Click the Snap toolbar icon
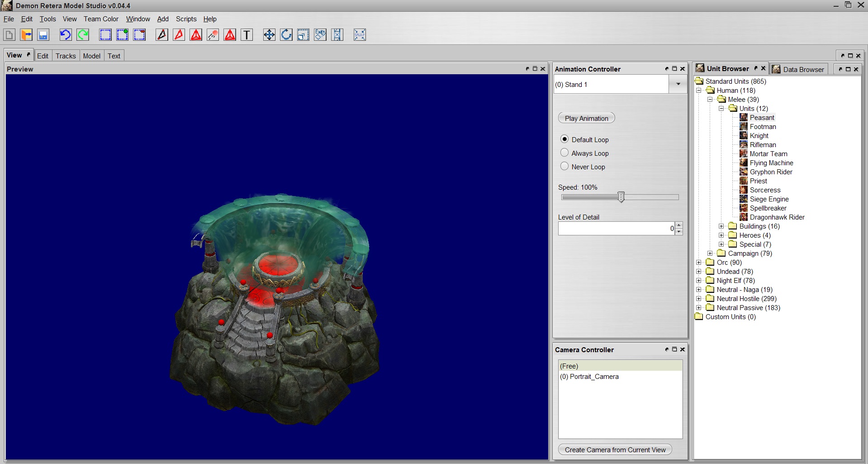 click(360, 35)
